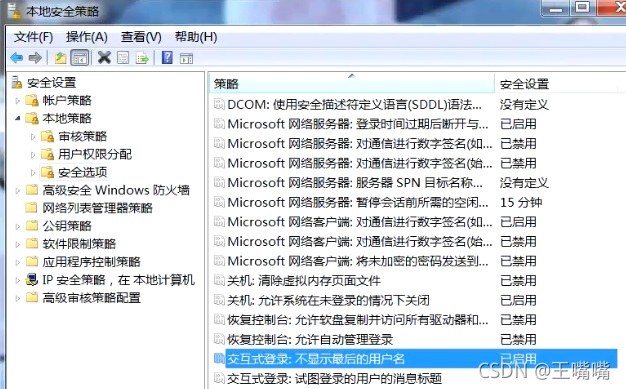Select 交互式登录: 不显示最后的用户名 policy
626x389 pixels.
point(316,359)
